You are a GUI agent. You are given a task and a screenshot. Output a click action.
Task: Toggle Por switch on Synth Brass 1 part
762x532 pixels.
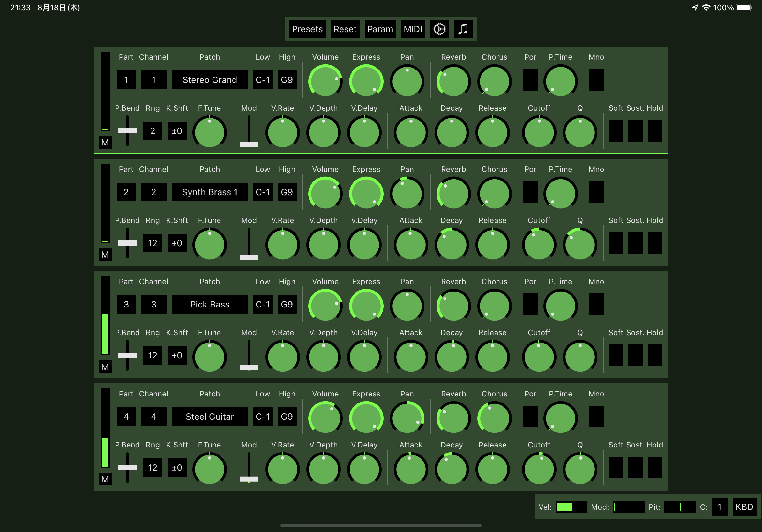[530, 192]
